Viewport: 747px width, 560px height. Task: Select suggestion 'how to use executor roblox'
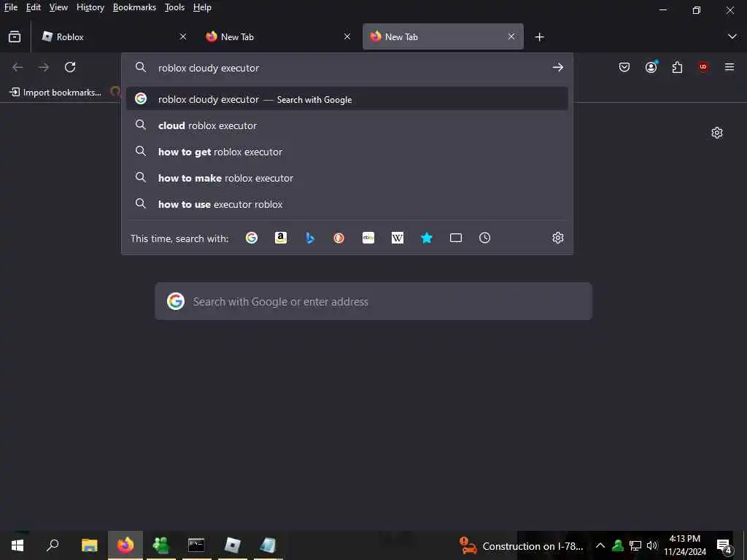[x=347, y=204]
